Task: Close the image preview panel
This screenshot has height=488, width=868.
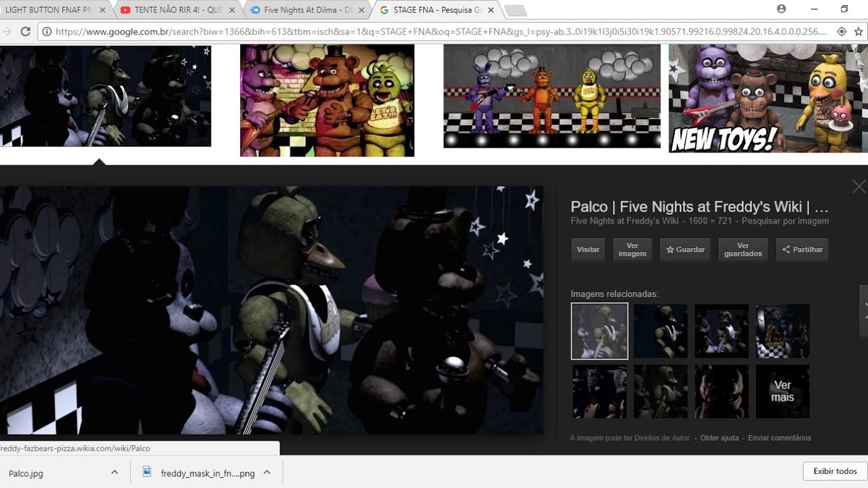Action: pyautogui.click(x=859, y=186)
